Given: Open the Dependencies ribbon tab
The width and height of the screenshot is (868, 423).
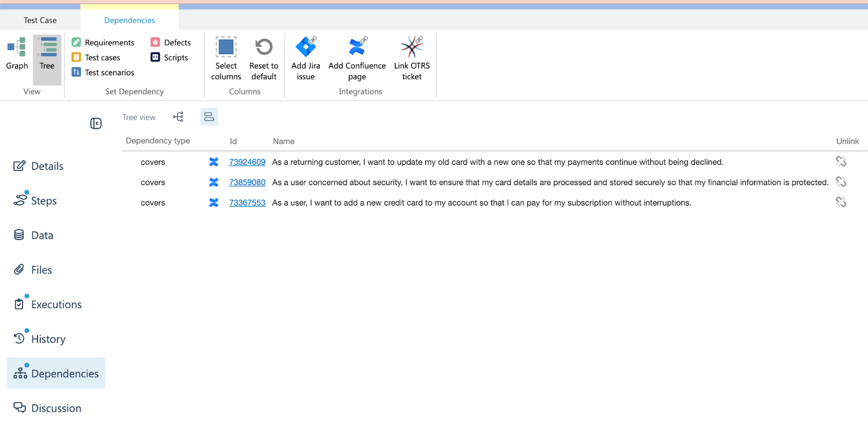Looking at the screenshot, I should pyautogui.click(x=129, y=20).
